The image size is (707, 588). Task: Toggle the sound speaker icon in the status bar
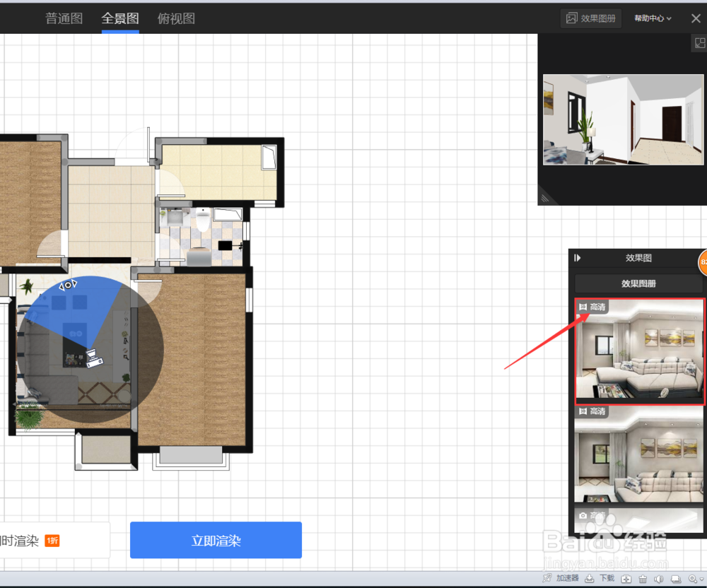(x=659, y=579)
